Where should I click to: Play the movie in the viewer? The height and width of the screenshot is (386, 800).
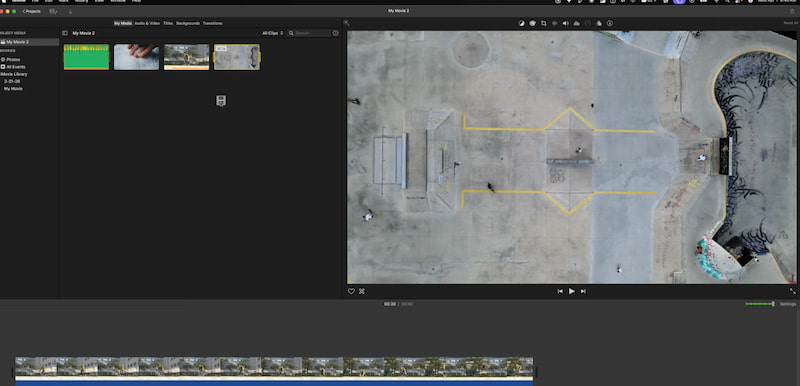pyautogui.click(x=571, y=291)
